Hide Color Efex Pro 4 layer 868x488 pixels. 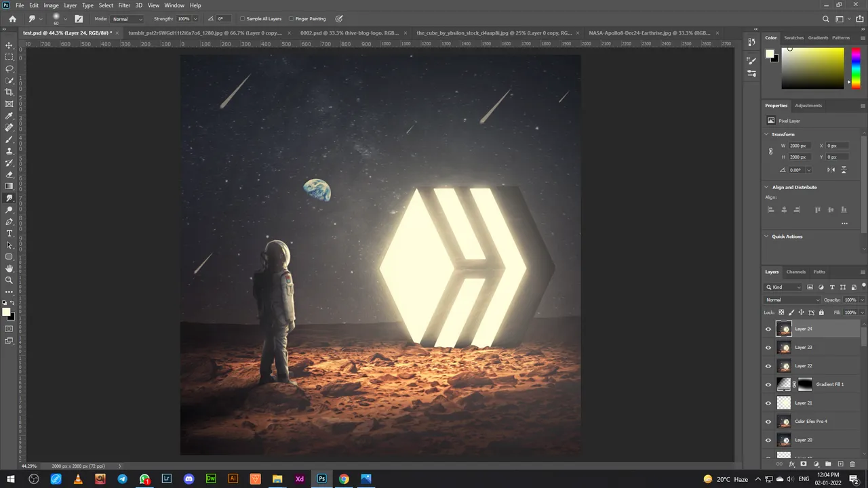coord(768,422)
